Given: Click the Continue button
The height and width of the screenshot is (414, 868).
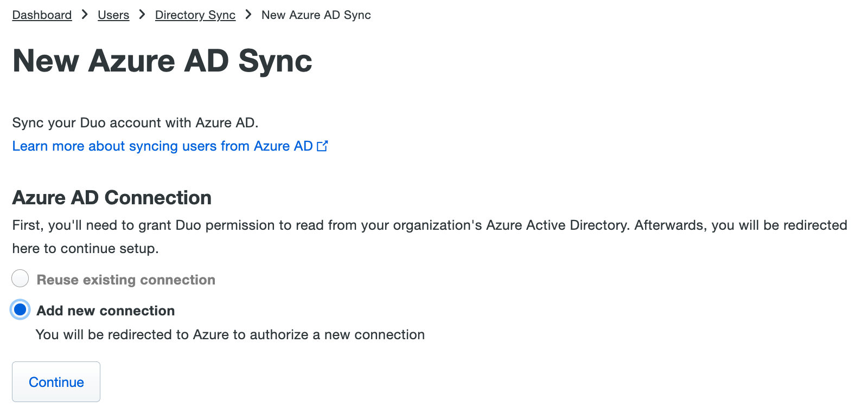Looking at the screenshot, I should point(56,382).
